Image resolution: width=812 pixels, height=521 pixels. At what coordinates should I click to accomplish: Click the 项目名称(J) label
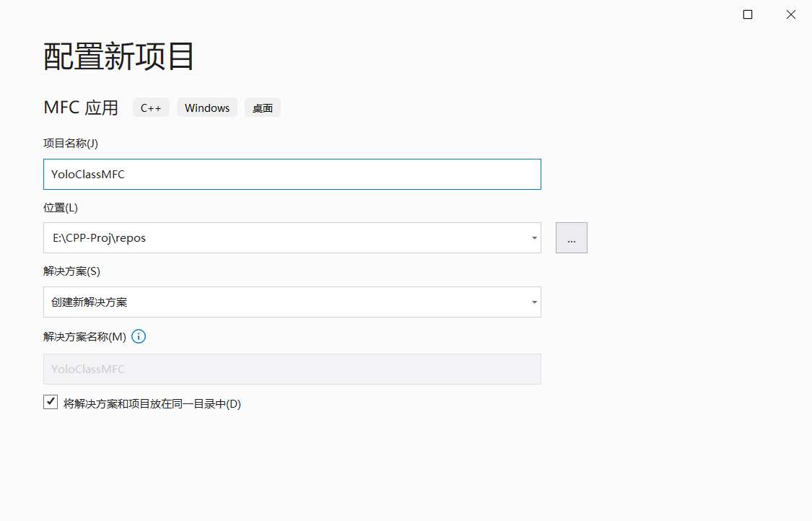pyautogui.click(x=71, y=143)
